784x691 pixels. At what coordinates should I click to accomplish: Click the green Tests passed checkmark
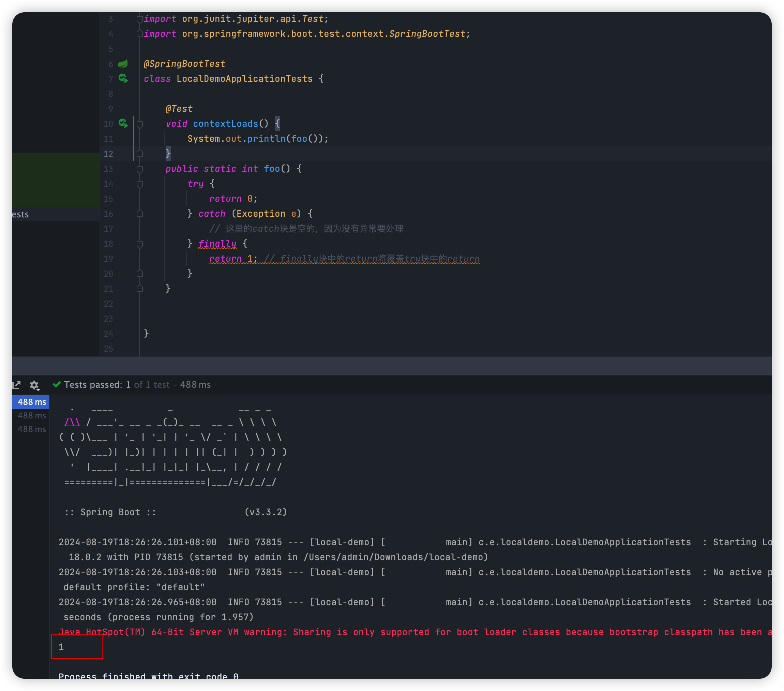click(57, 384)
